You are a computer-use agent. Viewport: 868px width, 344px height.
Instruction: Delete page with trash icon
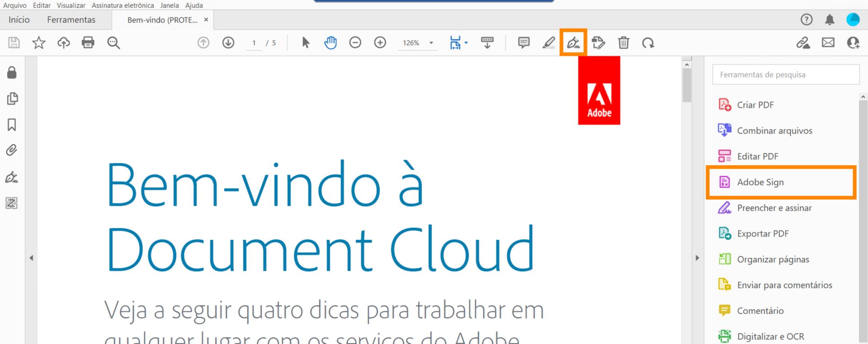[x=623, y=43]
